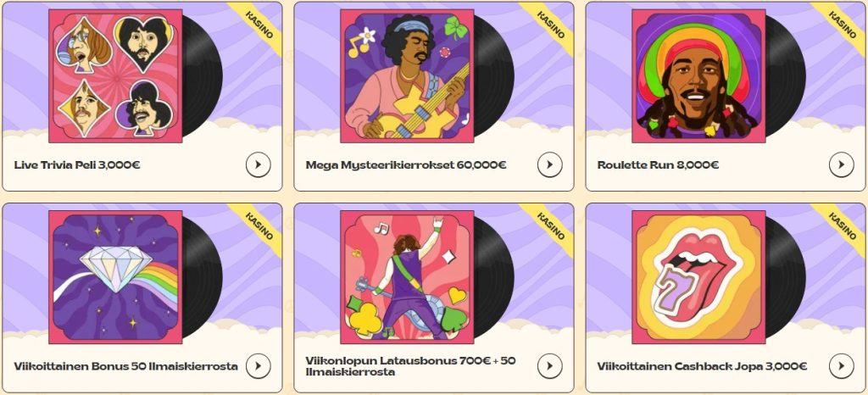The width and height of the screenshot is (868, 395).
Task: Click the Roulette Run arrow icon
Action: click(x=842, y=164)
